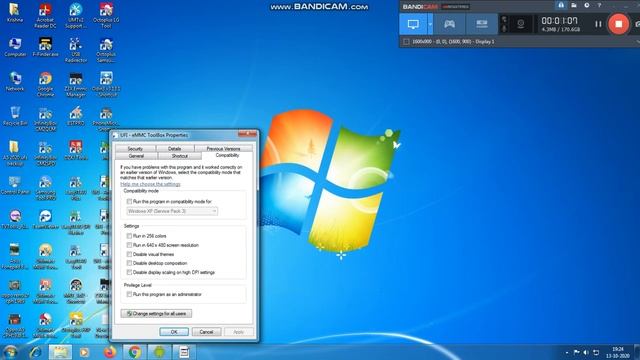This screenshot has height=360, width=640.
Task: Switch to Previous Versions tab
Action: [223, 149]
